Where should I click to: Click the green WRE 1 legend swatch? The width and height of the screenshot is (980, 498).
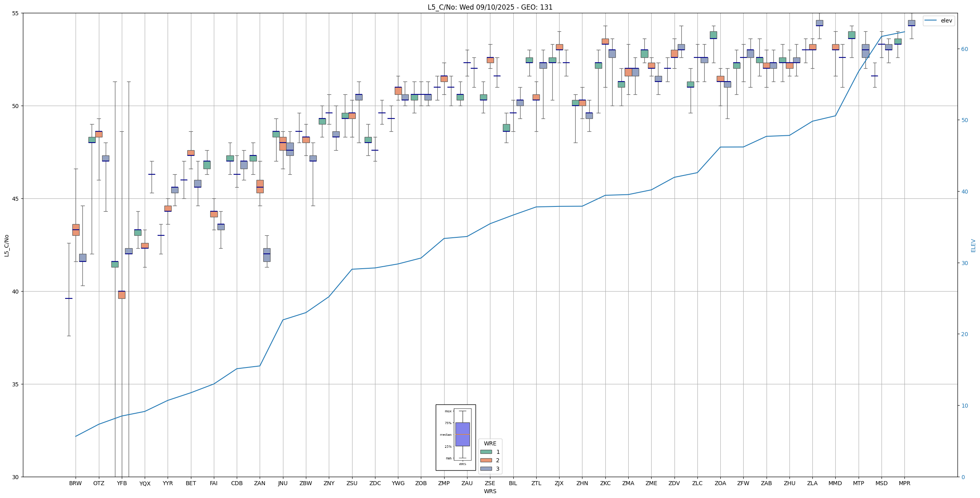pyautogui.click(x=486, y=452)
